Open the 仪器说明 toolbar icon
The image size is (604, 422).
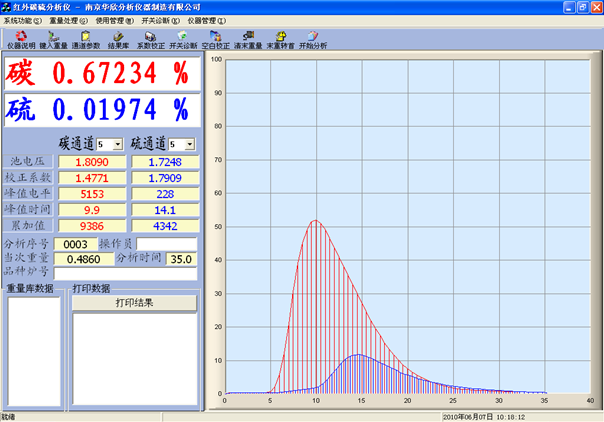point(19,39)
